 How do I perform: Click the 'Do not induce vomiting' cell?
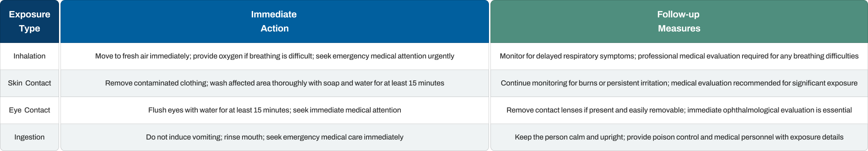(275, 137)
